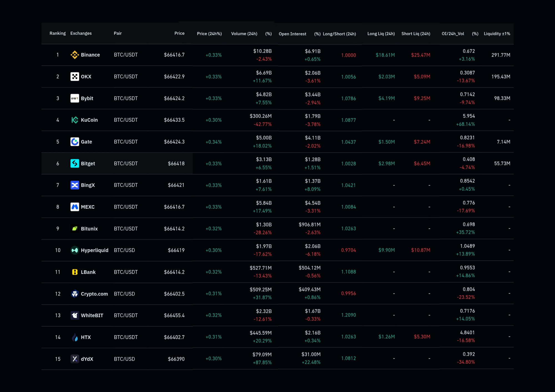Screen dimensions: 555x392
Task: Click the Hyperliquid exchange logo icon
Action: pyautogui.click(x=75, y=250)
